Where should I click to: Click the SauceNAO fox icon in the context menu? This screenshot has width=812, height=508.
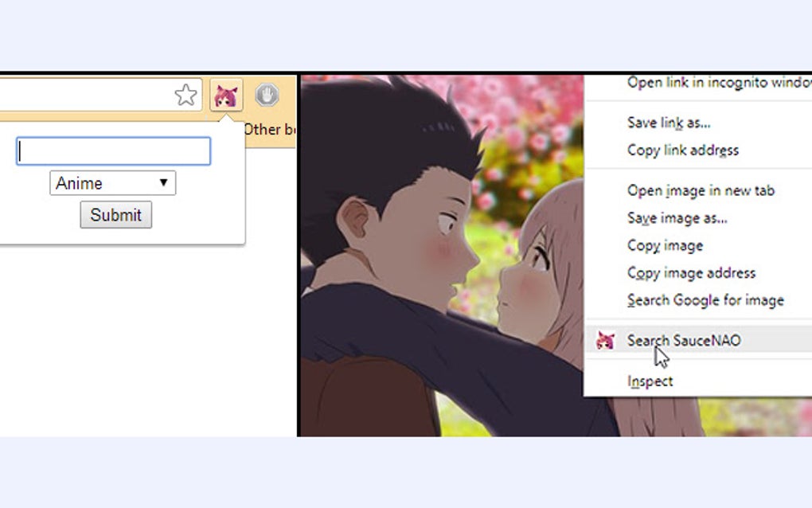tap(607, 340)
